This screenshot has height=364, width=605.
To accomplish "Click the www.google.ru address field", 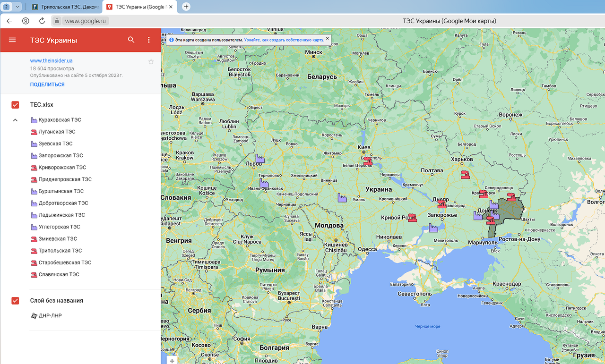I will point(86,21).
